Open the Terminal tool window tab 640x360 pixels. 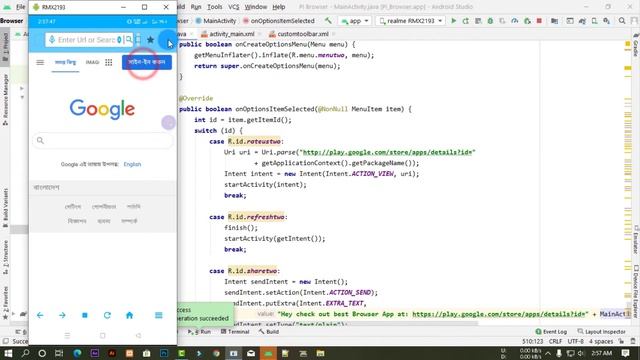[x=235, y=332]
